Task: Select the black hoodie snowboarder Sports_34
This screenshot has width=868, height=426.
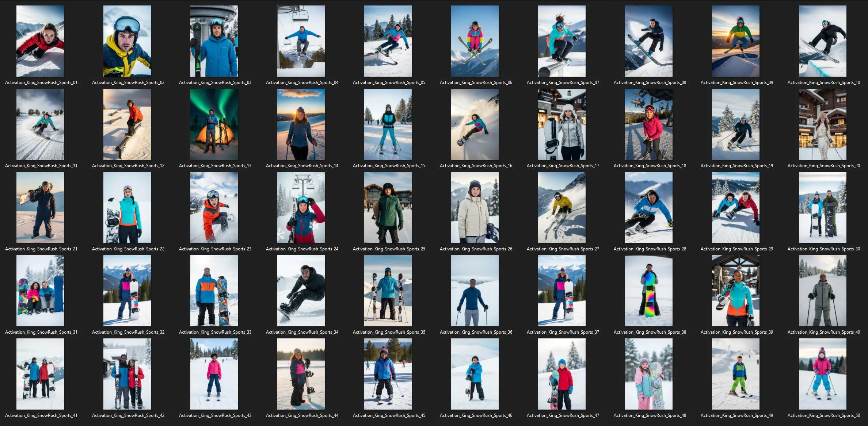Action: coord(301,291)
